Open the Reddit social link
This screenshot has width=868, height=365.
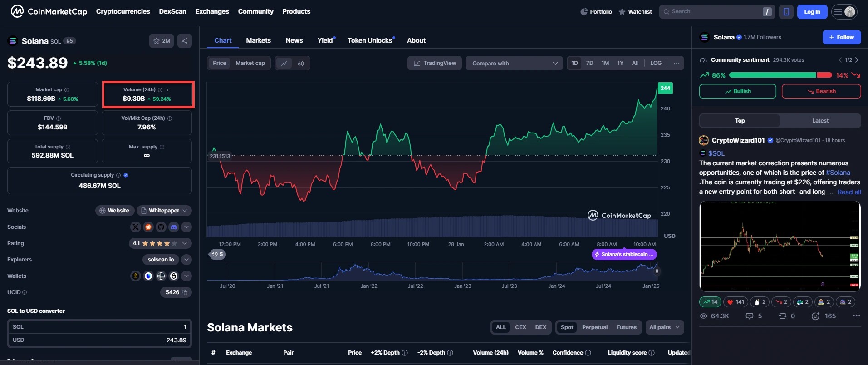(148, 227)
